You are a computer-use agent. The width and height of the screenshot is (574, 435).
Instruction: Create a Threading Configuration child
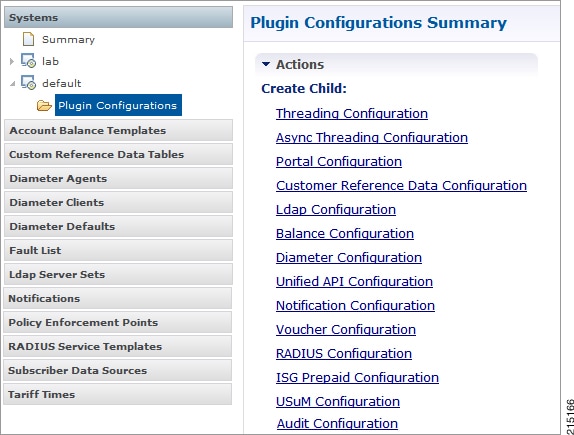click(x=352, y=114)
